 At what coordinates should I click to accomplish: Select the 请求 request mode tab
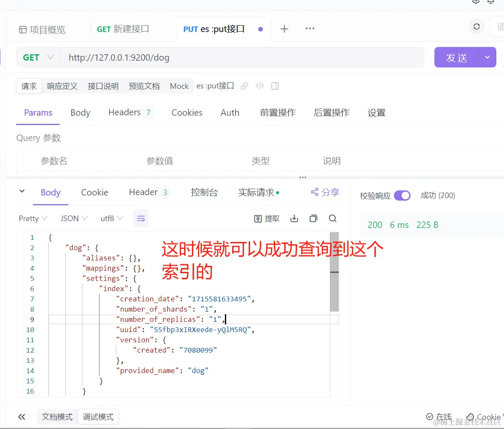[29, 86]
